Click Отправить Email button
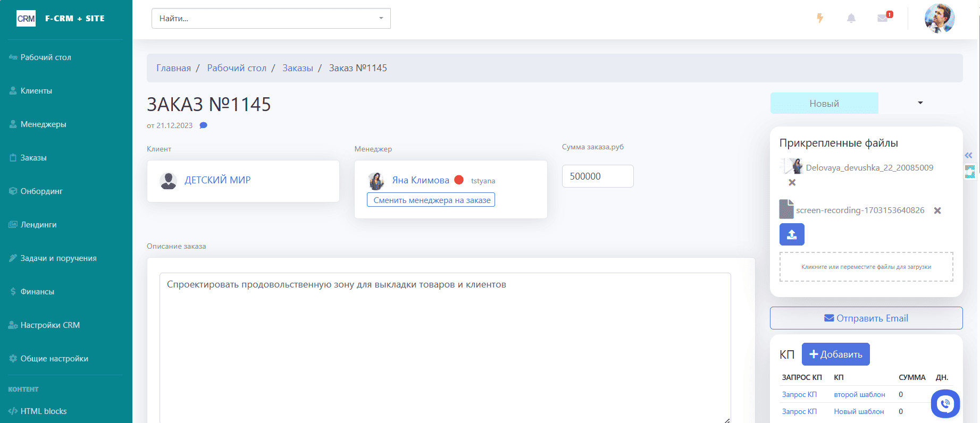The width and height of the screenshot is (980, 423). coord(866,318)
